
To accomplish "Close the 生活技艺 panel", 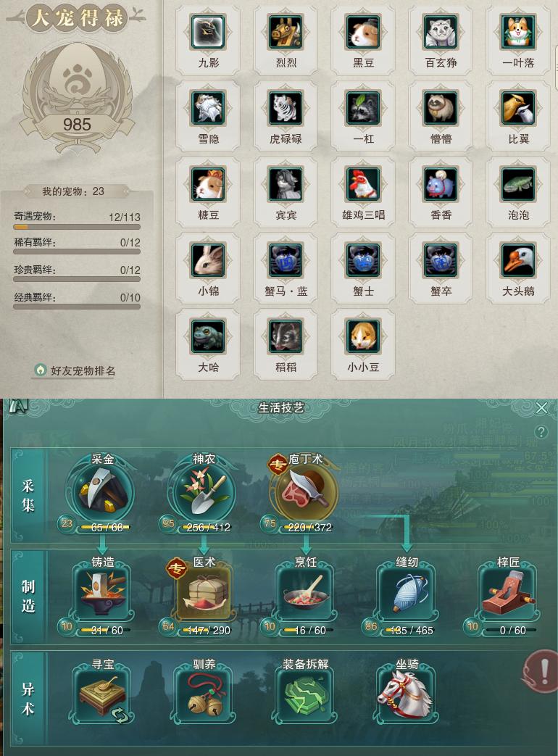I will click(541, 408).
